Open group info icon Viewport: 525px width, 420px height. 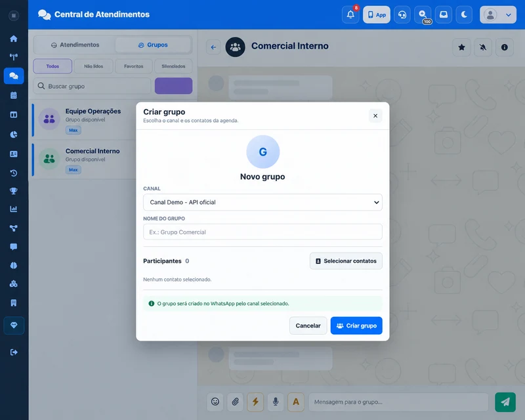tap(504, 47)
